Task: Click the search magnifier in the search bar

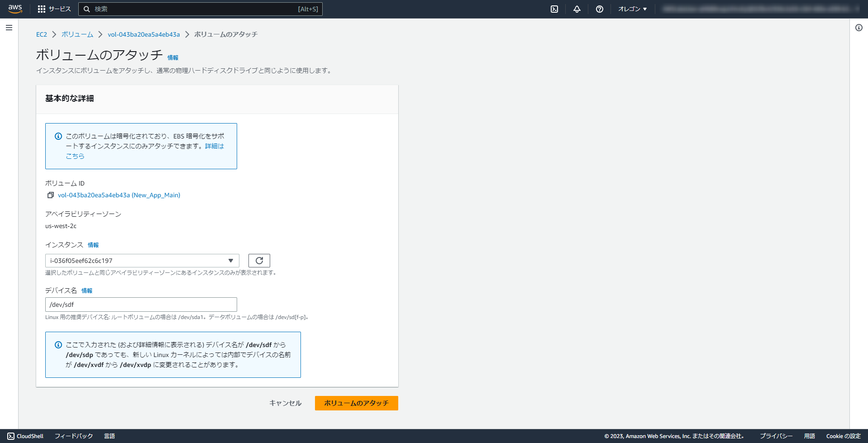Action: [x=86, y=9]
